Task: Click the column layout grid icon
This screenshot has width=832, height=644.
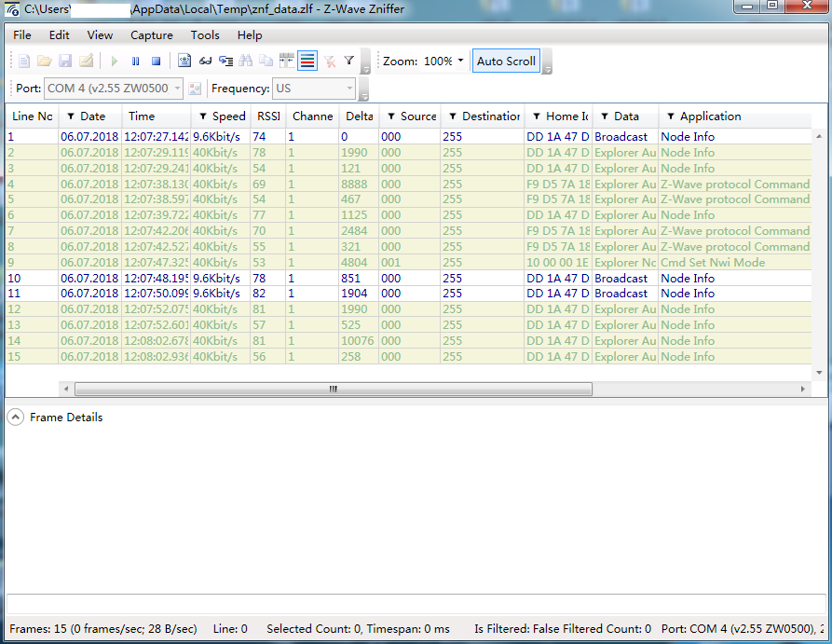Action: (x=287, y=62)
